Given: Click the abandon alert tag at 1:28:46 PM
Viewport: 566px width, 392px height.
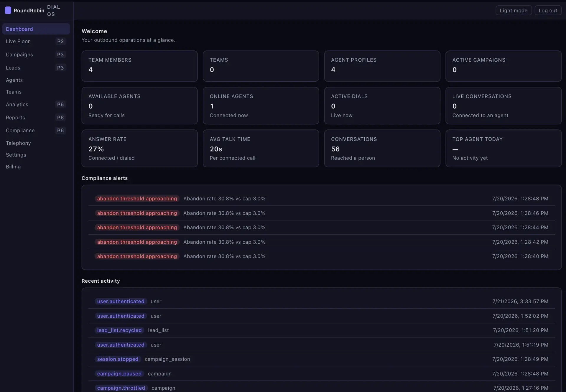Looking at the screenshot, I should pyautogui.click(x=137, y=213).
